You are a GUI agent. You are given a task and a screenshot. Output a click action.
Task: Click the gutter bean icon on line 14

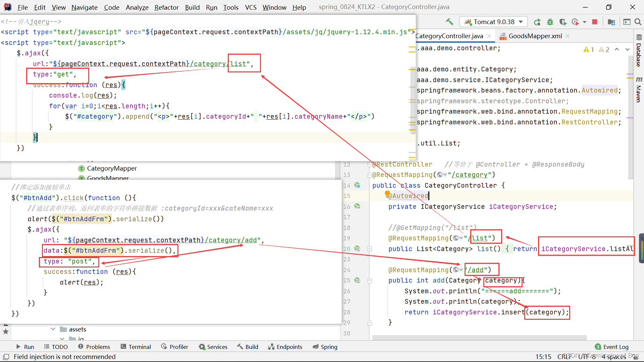[x=358, y=185]
